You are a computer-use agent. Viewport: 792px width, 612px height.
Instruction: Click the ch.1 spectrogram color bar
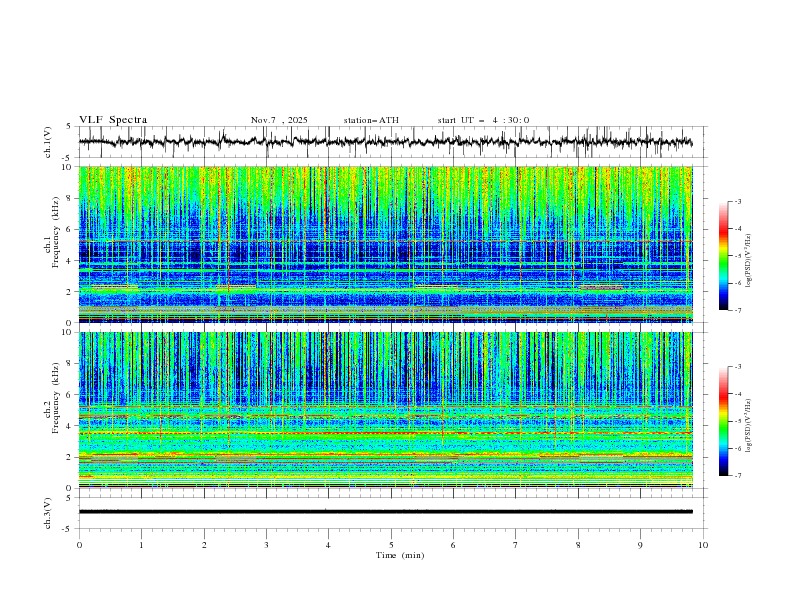723,256
